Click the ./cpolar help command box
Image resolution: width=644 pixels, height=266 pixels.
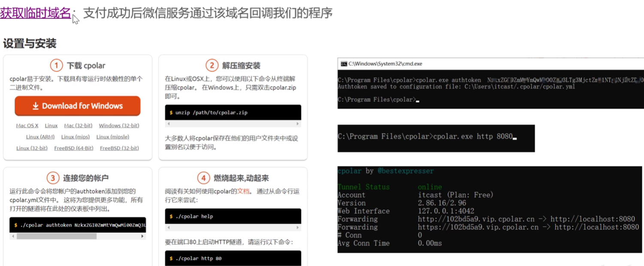[233, 216]
